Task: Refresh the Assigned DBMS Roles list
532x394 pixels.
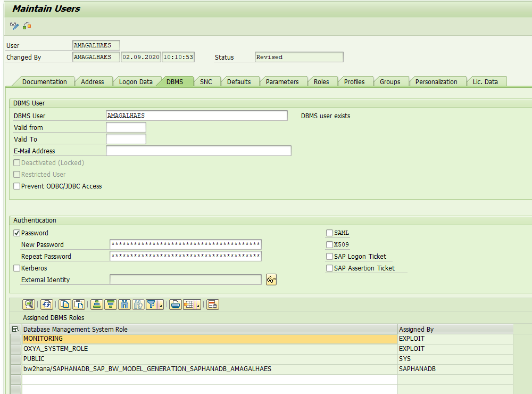Action: click(47, 305)
